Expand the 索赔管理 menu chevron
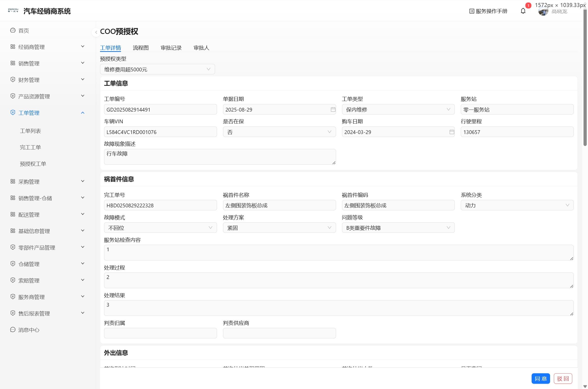588x389 pixels. click(83, 280)
